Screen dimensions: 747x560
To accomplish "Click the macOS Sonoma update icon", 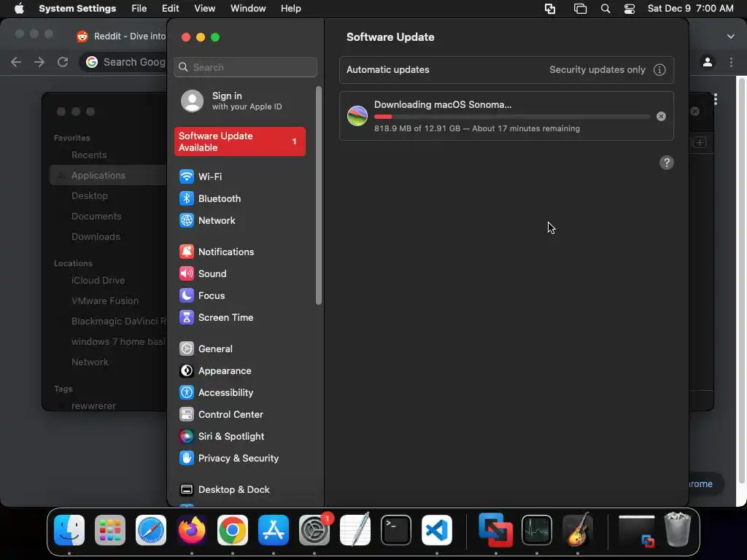I will (x=357, y=116).
